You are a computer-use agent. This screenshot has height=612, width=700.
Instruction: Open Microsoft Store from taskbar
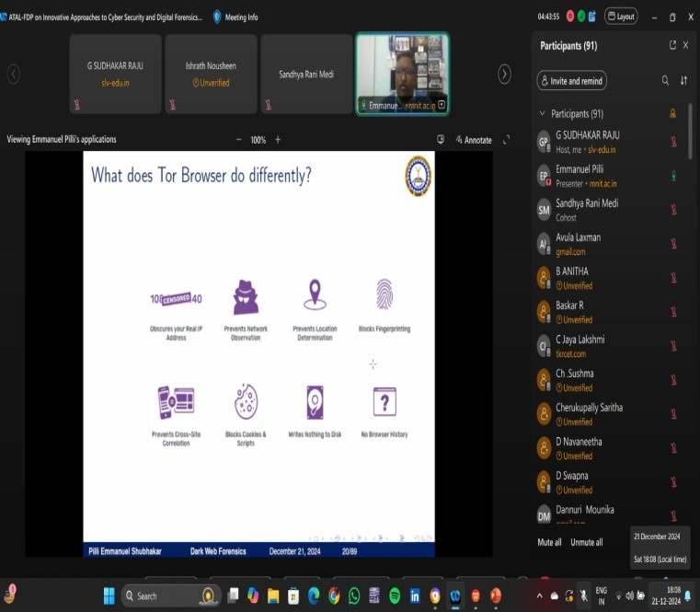point(293,596)
